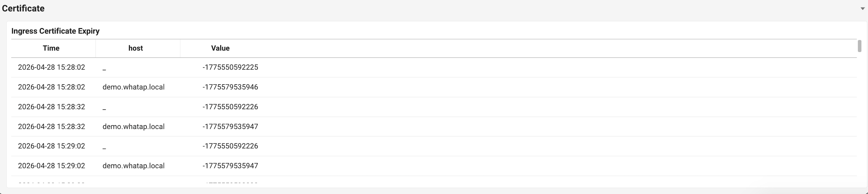Sort by the Time column header
This screenshot has height=194, width=868.
pos(51,48)
